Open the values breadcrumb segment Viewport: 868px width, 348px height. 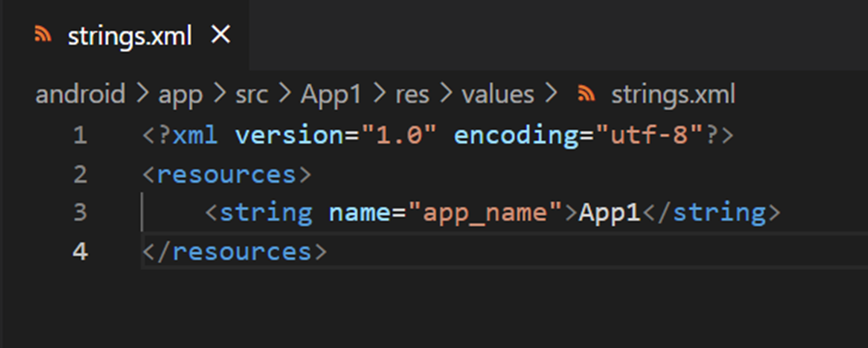click(498, 95)
